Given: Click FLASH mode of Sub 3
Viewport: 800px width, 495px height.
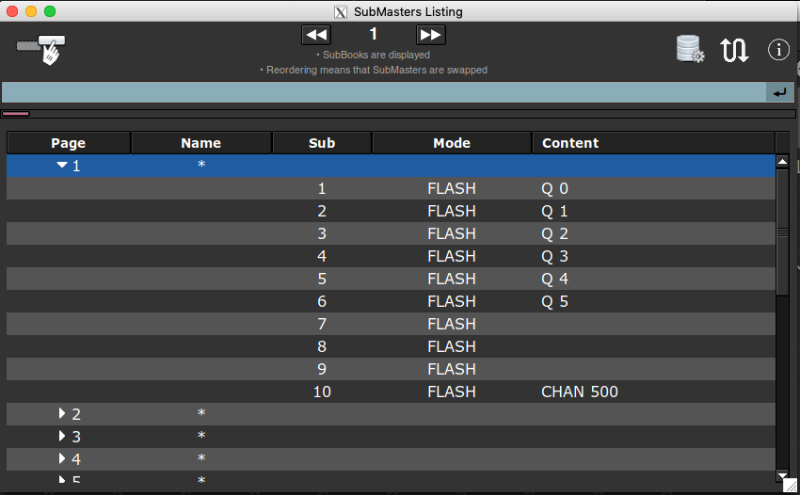Looking at the screenshot, I should pyautogui.click(x=451, y=234).
